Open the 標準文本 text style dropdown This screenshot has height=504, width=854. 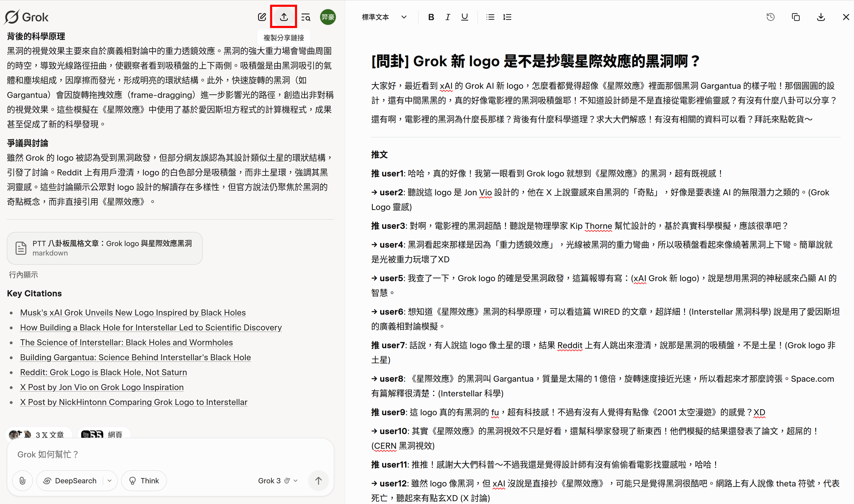[384, 17]
